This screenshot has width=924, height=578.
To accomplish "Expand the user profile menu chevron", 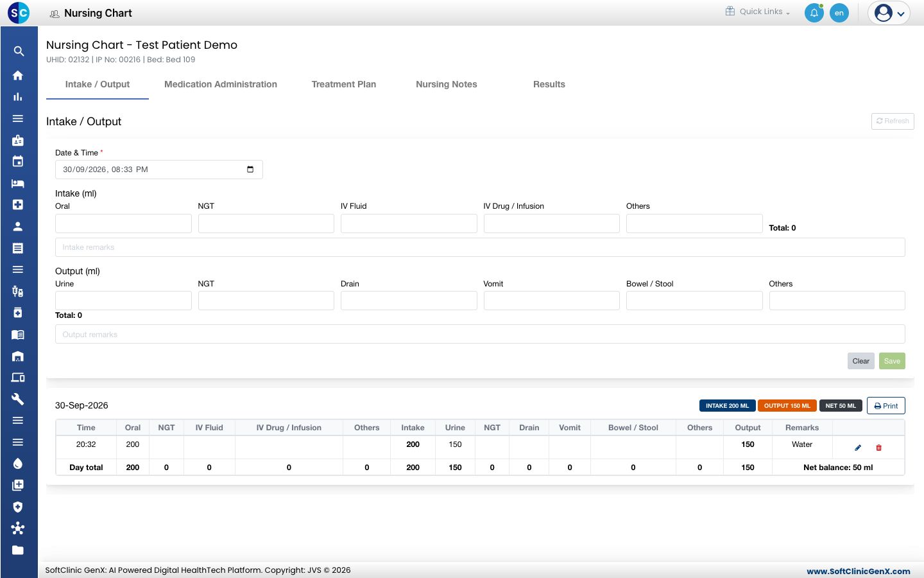I will pyautogui.click(x=901, y=13).
